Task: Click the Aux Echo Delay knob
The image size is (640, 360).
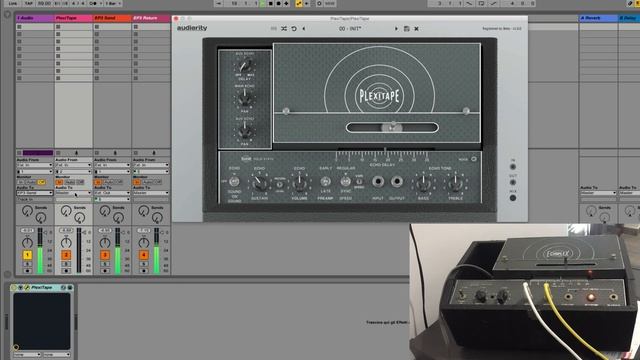Action: tap(245, 65)
